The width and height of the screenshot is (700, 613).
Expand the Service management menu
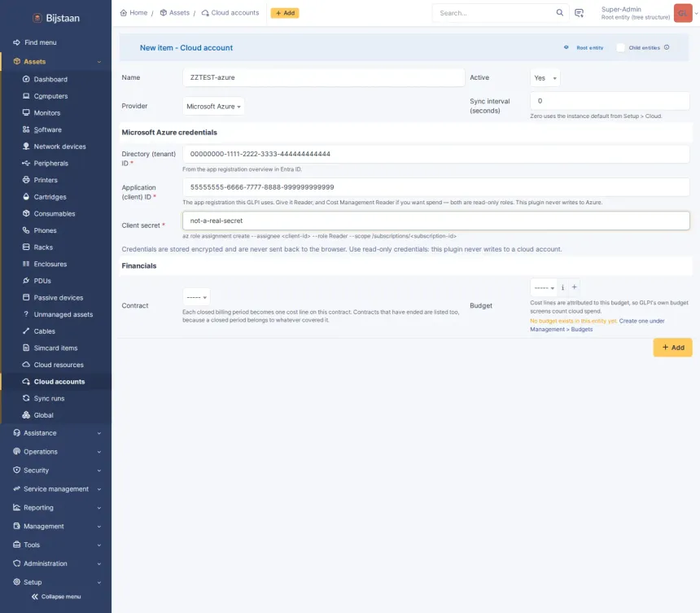click(56, 489)
